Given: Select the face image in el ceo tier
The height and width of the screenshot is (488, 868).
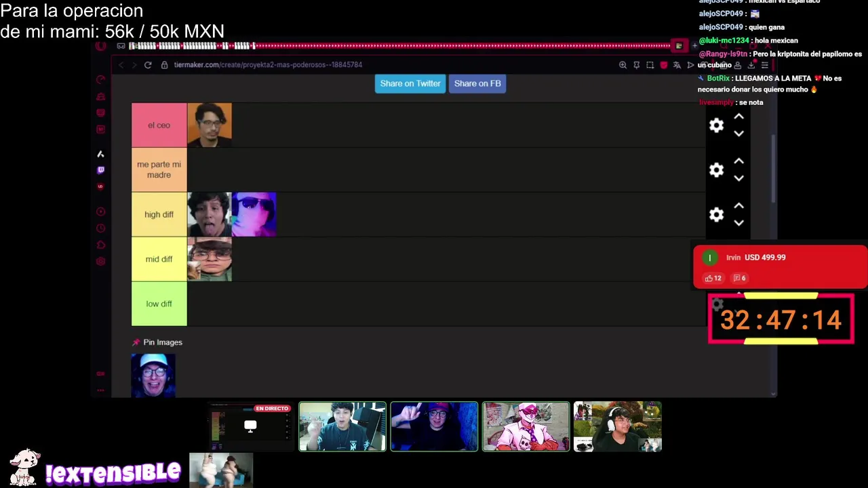Looking at the screenshot, I should tap(210, 125).
